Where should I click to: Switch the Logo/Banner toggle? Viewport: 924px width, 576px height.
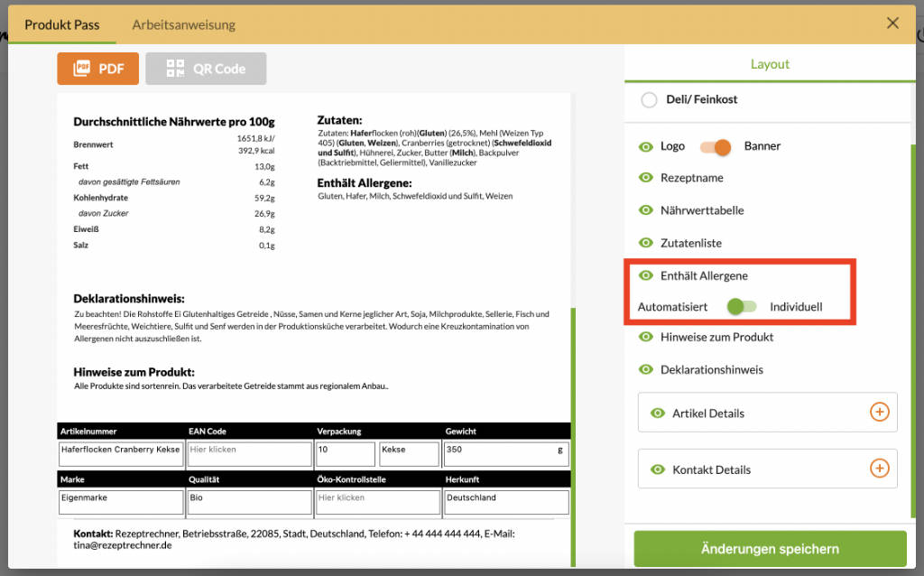[715, 146]
